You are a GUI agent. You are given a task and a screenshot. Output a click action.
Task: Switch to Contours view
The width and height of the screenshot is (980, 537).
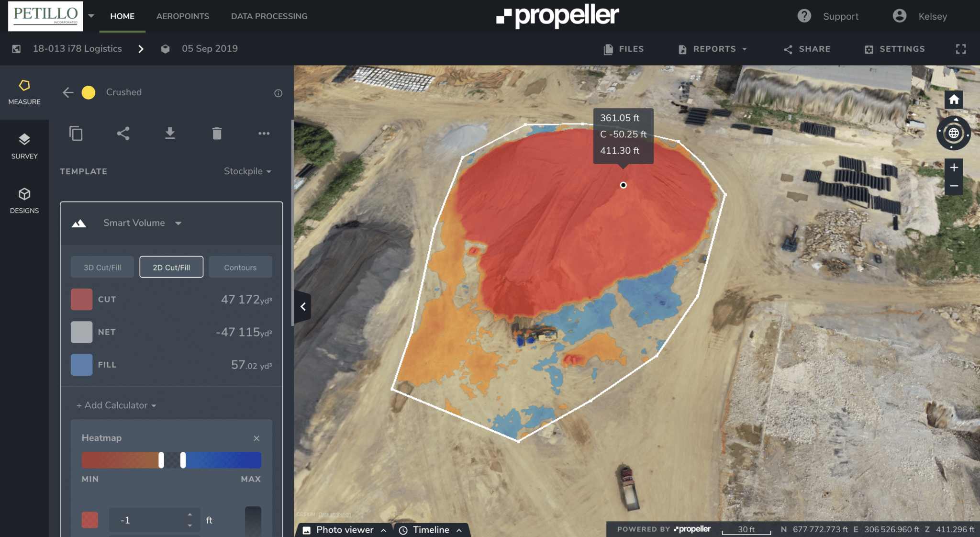pyautogui.click(x=240, y=267)
